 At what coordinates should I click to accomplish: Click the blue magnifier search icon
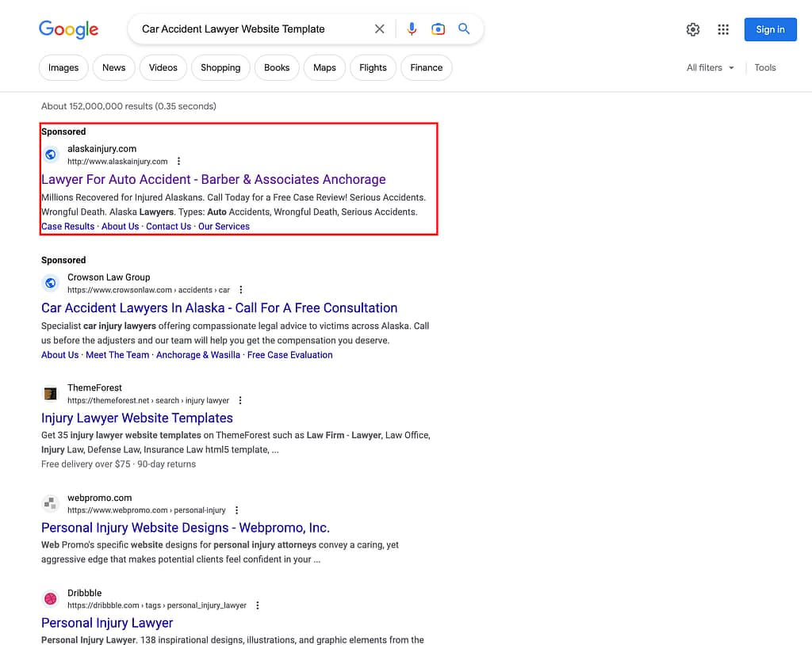tap(464, 29)
